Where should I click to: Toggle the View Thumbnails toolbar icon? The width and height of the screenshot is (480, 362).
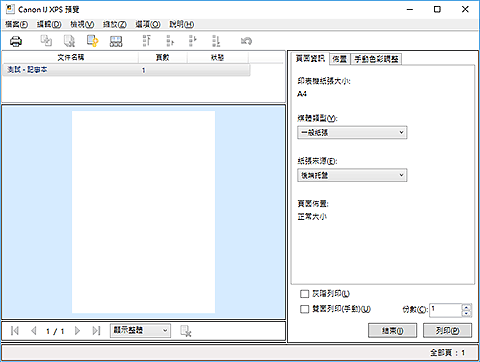[x=116, y=41]
